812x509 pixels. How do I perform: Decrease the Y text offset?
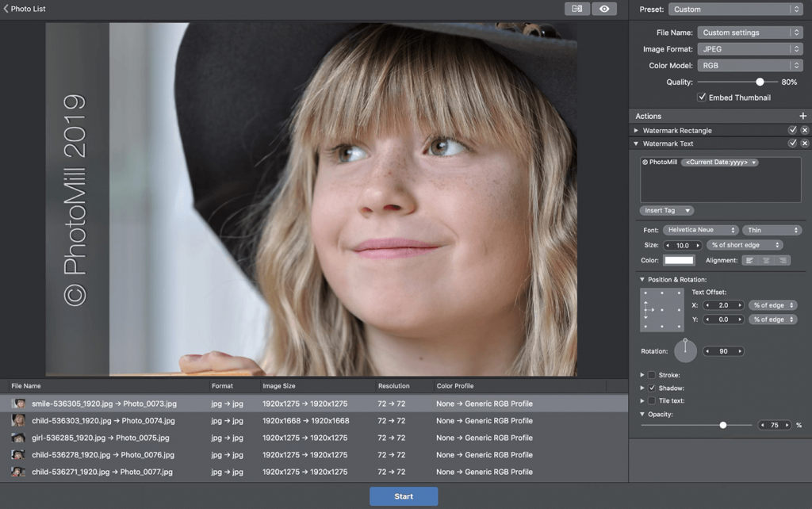(707, 320)
